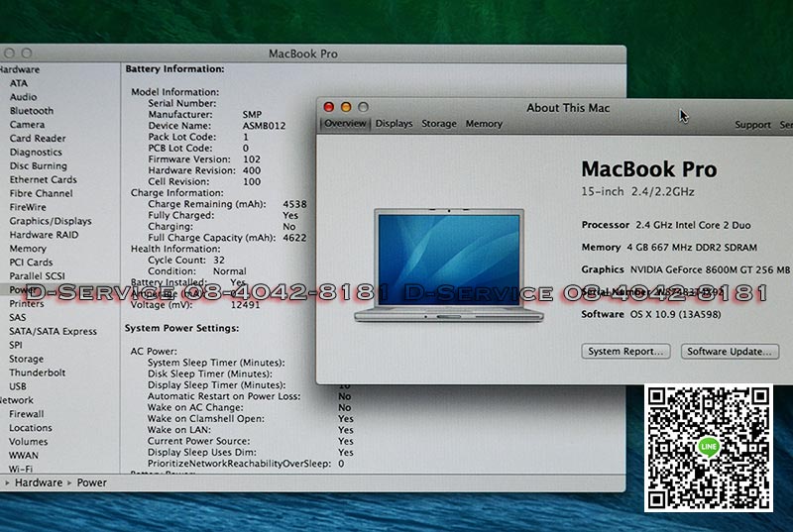The image size is (793, 532).
Task: Select Locations under Network
Action: 31,427
